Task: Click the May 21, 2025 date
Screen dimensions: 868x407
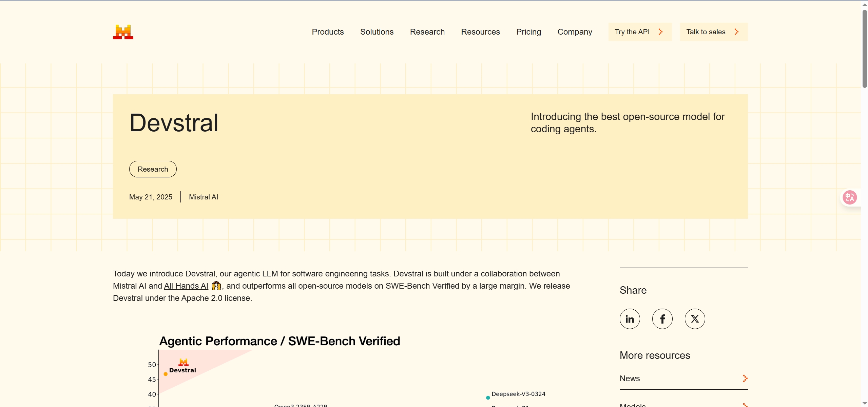Action: coord(151,197)
